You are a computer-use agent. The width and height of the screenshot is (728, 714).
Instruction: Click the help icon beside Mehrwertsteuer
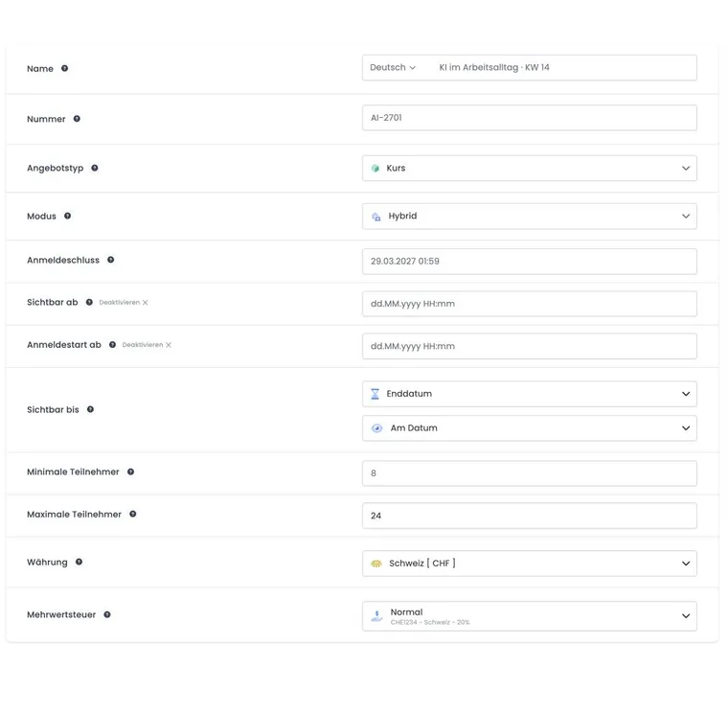tap(107, 614)
